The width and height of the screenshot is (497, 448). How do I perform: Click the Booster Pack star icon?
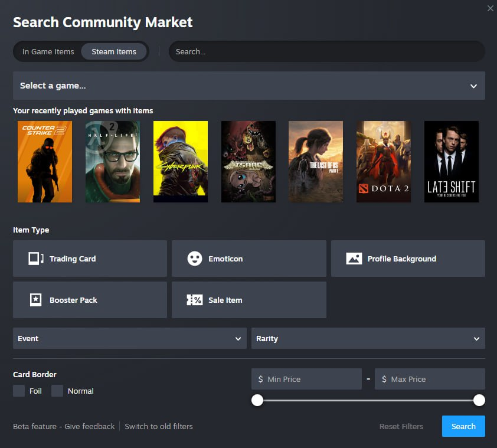tap(36, 300)
